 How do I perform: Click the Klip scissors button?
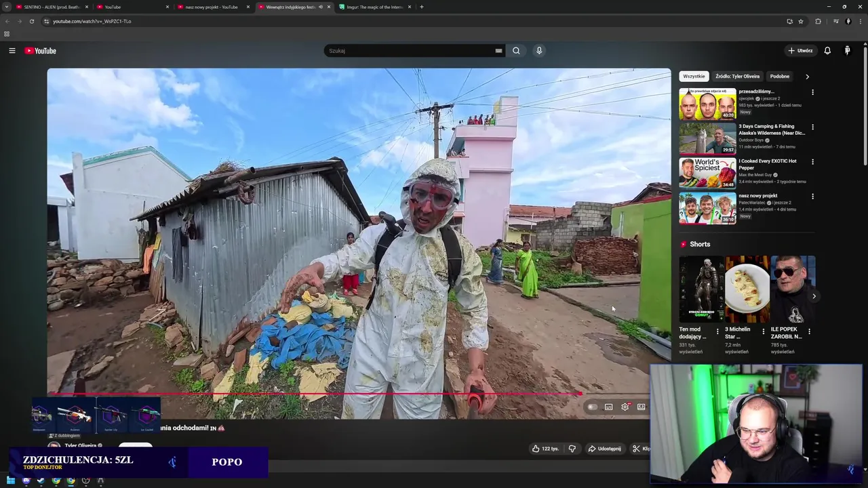tap(640, 449)
